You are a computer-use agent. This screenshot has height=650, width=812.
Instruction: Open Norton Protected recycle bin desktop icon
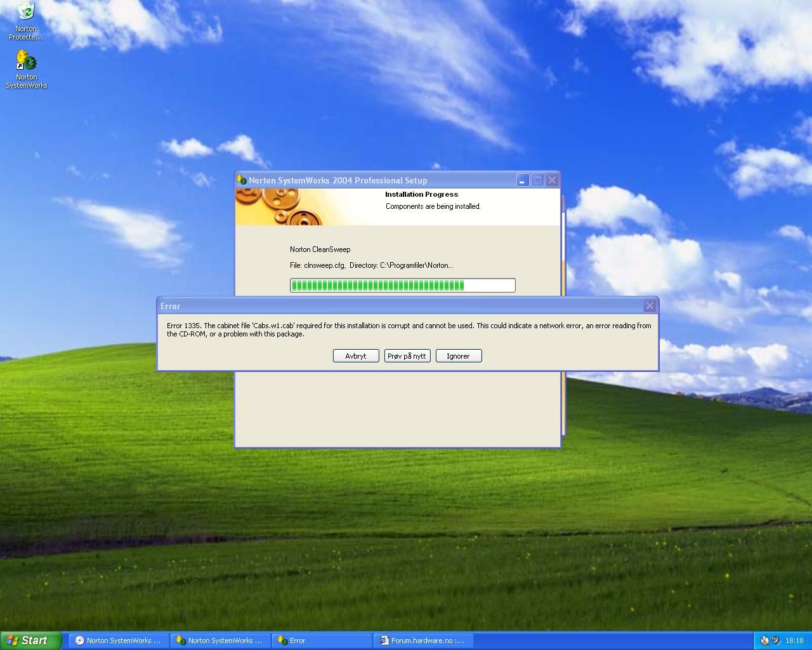click(x=26, y=21)
